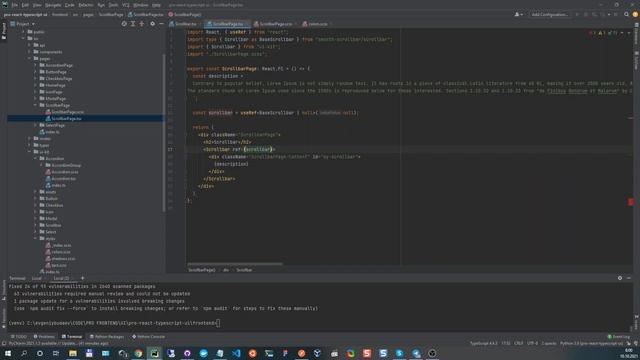The height and width of the screenshot is (360, 640).
Task: Open the Refactor menu
Action: point(86,5)
